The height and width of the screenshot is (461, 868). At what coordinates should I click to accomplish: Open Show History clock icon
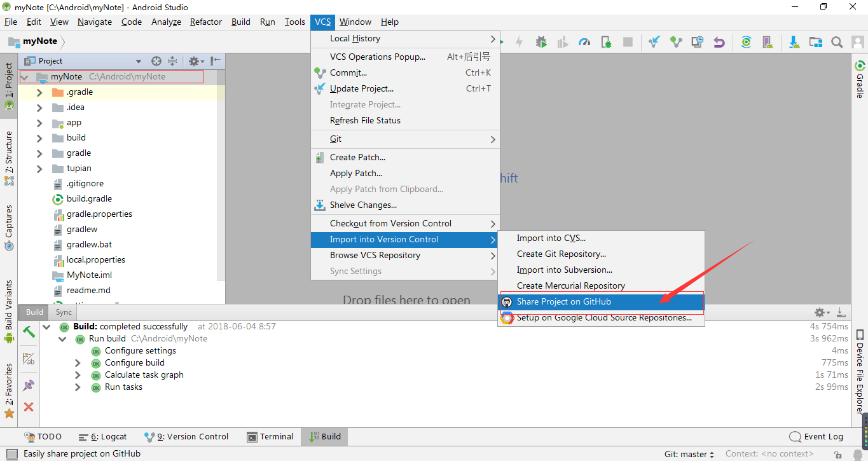tap(698, 42)
